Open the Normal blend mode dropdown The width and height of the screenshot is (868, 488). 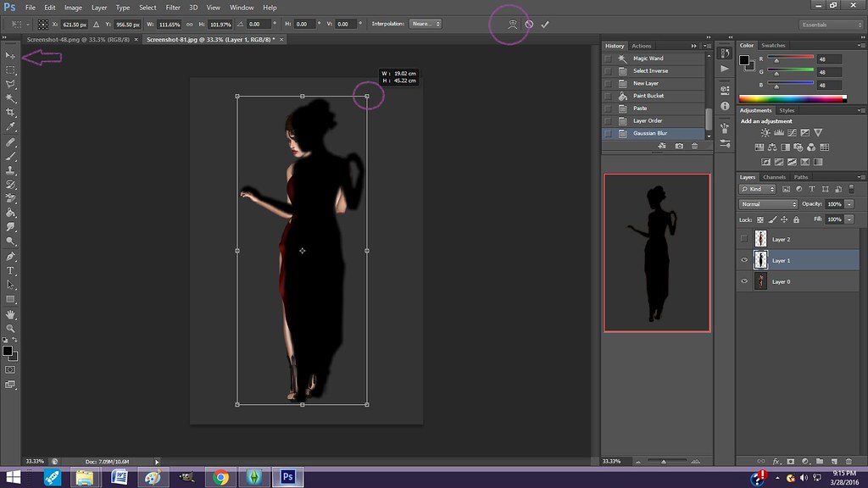click(x=769, y=204)
